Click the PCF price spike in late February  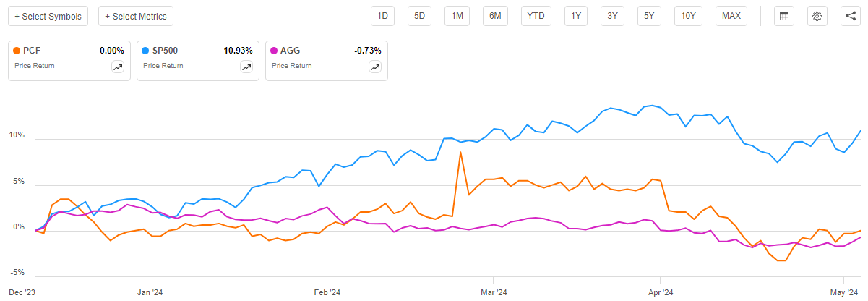pyautogui.click(x=460, y=153)
